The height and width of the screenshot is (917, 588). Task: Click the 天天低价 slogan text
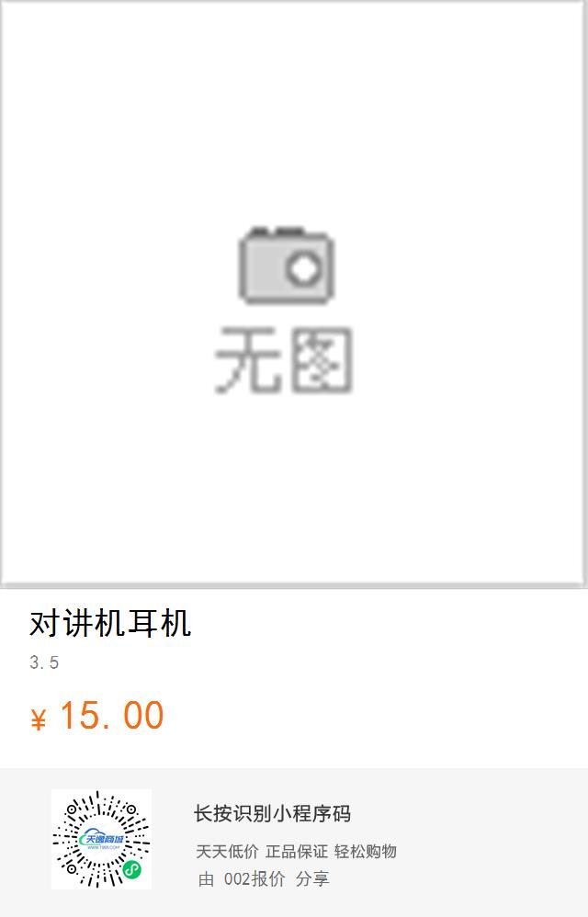click(x=227, y=852)
